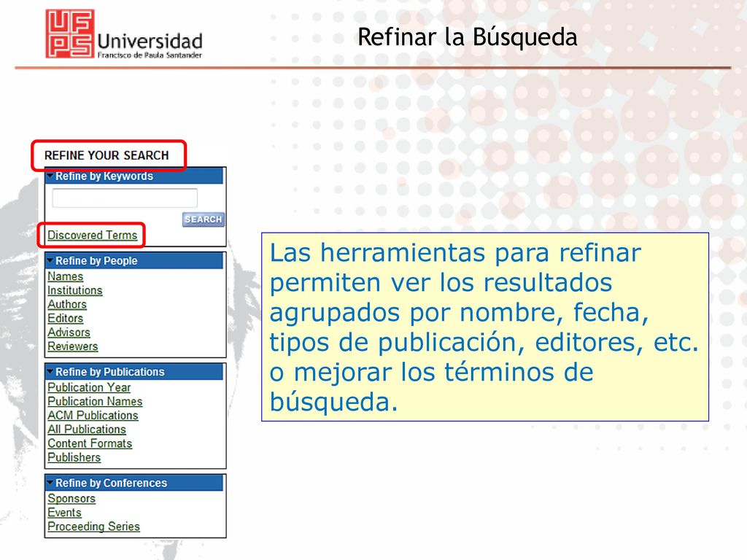This screenshot has width=747, height=560.
Task: Refine results by Editors
Action: pos(65,319)
